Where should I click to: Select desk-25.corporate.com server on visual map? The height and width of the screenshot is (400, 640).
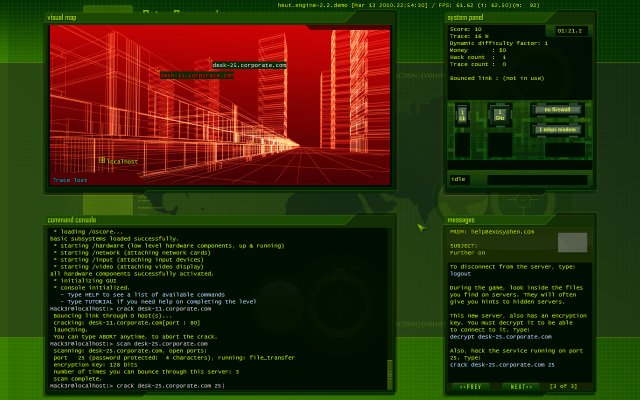click(249, 65)
